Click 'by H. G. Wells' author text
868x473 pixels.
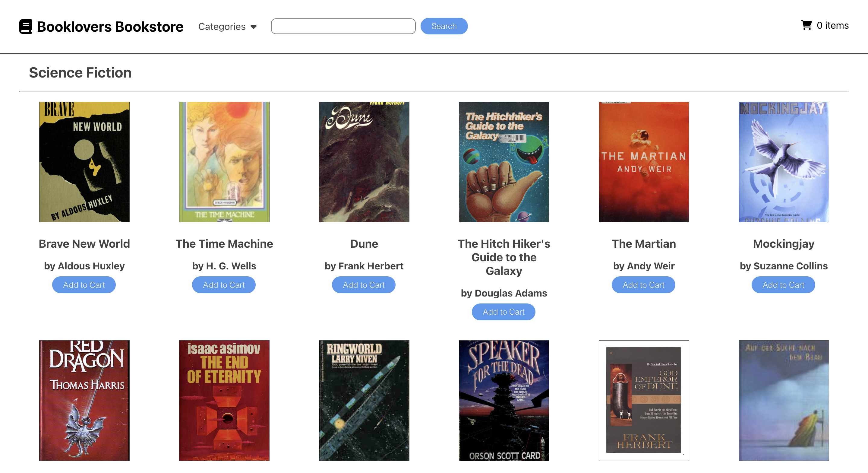pos(224,266)
